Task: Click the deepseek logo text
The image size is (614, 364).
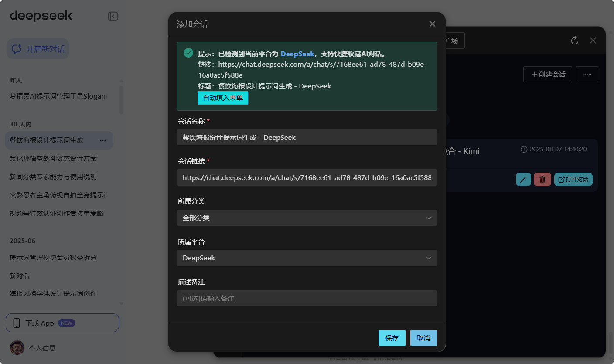Action: [x=41, y=16]
